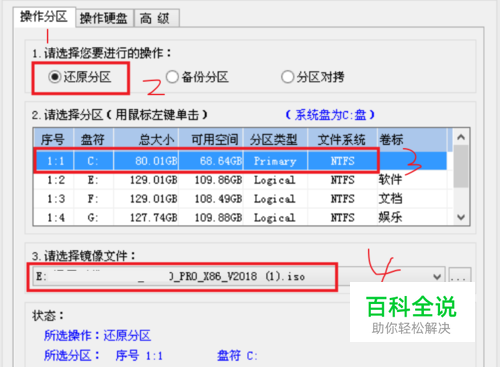Click the 系统盘为C:盘 blue text
Viewport: 500px width, 367px height.
[x=330, y=115]
